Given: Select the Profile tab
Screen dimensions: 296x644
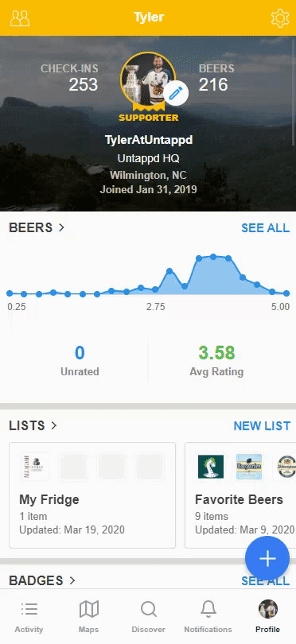Looking at the screenshot, I should [267, 617].
